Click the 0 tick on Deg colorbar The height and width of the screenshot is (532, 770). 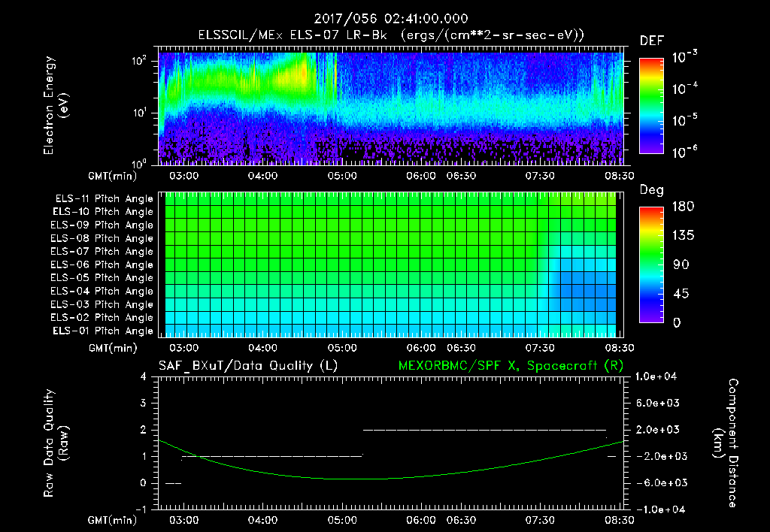pos(677,322)
